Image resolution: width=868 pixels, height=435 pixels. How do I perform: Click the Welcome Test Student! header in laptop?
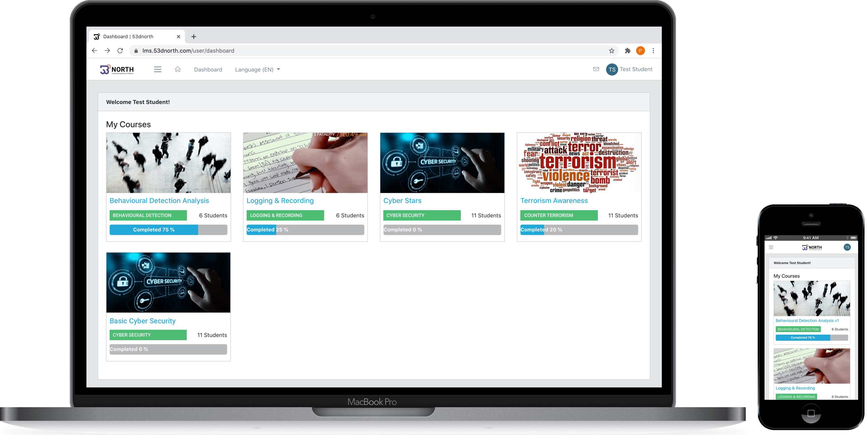(x=138, y=102)
